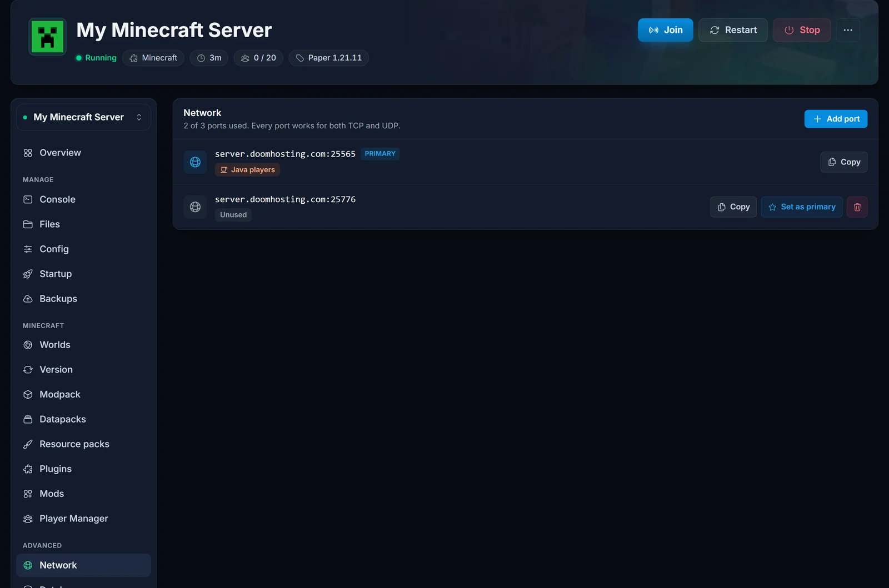The height and width of the screenshot is (588, 889).
Task: Click the Unused tag
Action: pos(233,215)
